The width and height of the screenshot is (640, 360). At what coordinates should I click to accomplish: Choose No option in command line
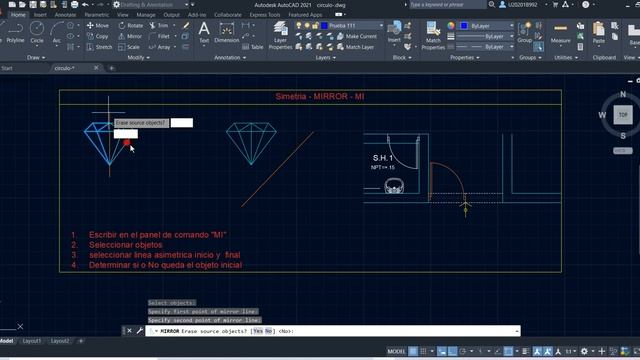click(x=268, y=331)
